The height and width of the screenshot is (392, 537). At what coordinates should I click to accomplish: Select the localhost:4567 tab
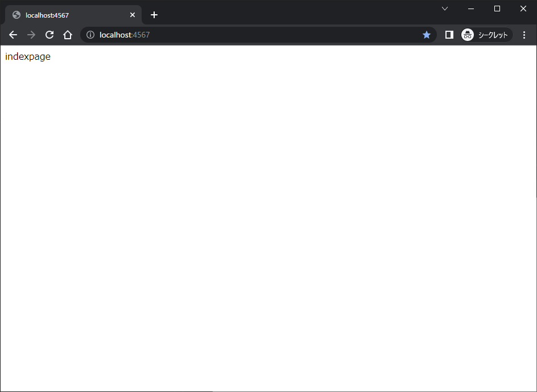point(73,15)
